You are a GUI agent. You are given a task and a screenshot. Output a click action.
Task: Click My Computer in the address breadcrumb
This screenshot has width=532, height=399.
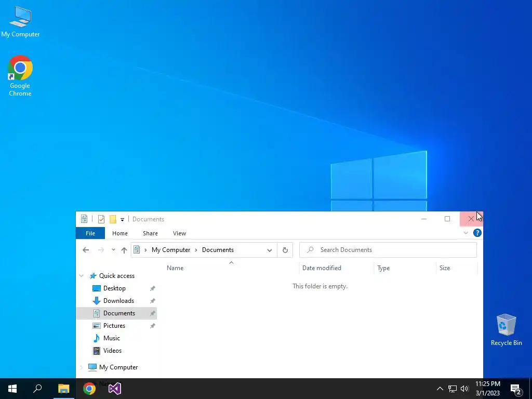[x=171, y=250]
